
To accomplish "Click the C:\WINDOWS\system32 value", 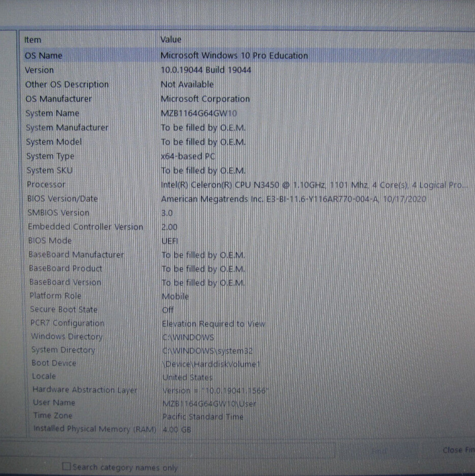I will (207, 350).
